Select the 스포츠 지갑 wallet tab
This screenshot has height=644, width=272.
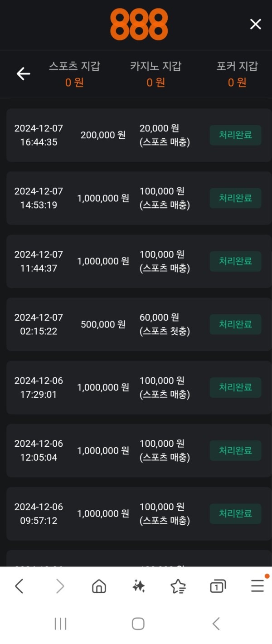[x=75, y=74]
